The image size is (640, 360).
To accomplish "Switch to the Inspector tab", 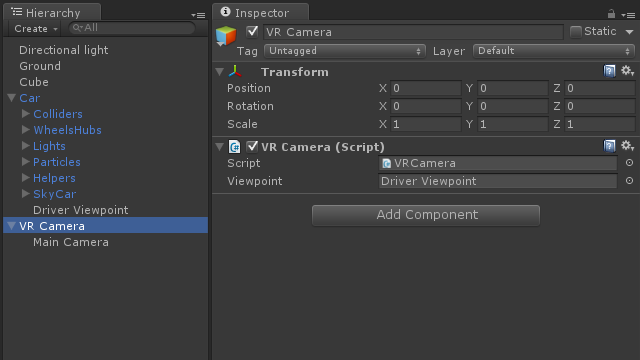I will pos(260,12).
